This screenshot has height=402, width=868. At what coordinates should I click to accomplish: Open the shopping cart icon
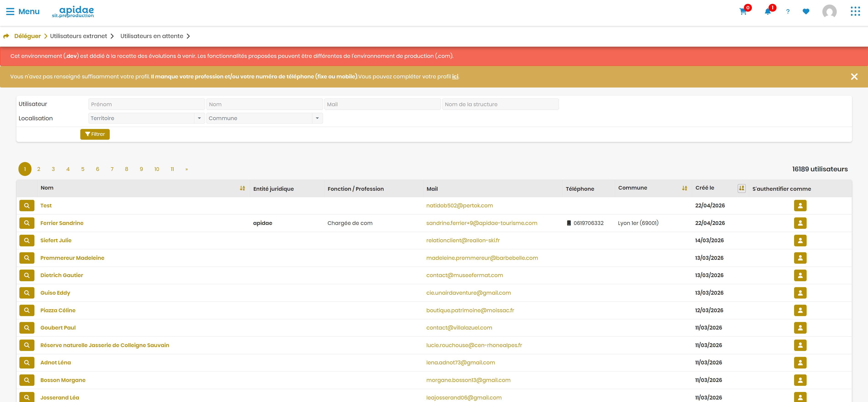[743, 12]
